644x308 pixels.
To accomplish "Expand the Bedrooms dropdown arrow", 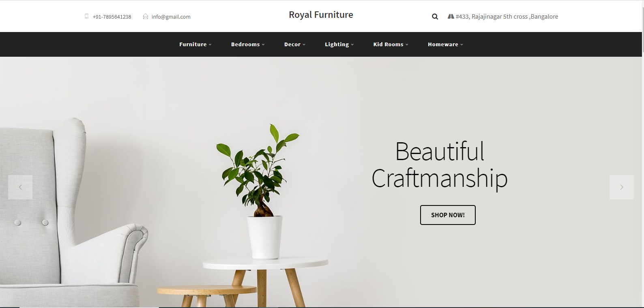I will coord(263,45).
